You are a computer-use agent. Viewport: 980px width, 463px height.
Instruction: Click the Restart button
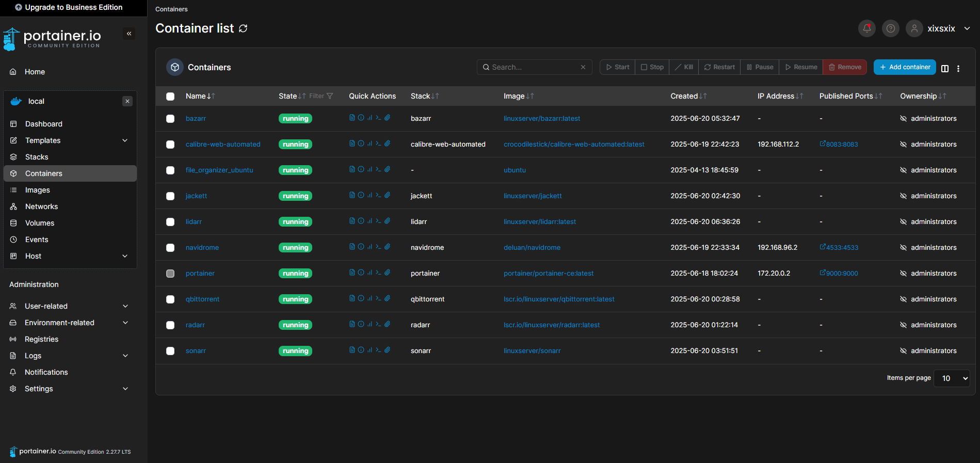(x=719, y=67)
